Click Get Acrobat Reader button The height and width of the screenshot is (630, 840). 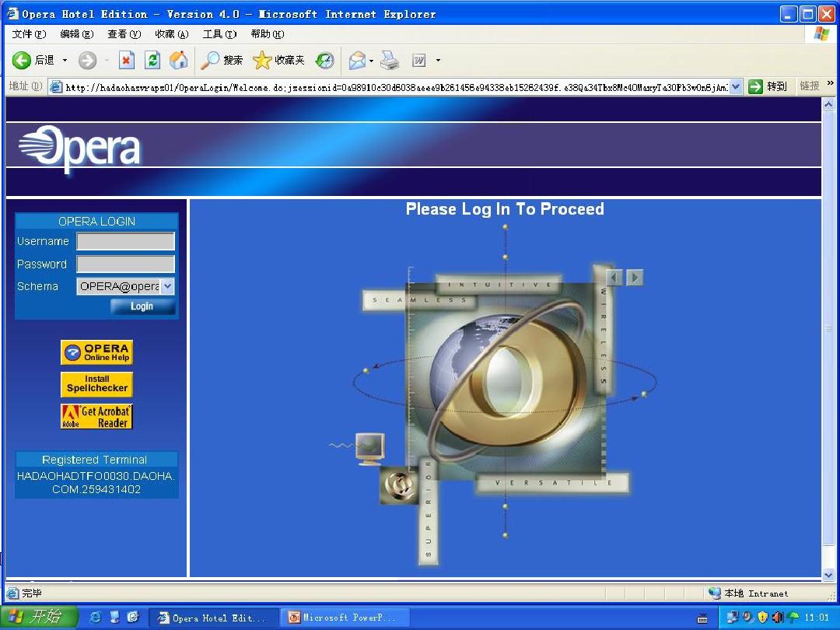pyautogui.click(x=97, y=416)
